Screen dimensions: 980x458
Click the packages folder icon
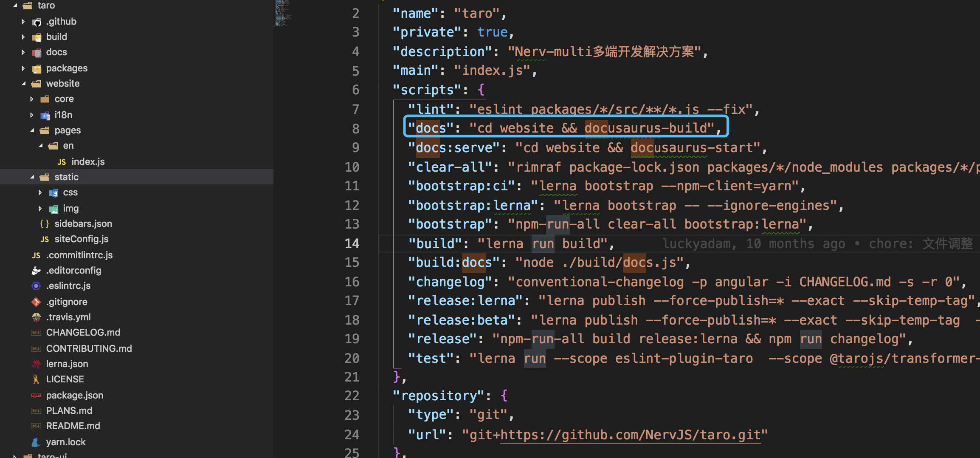tap(37, 68)
